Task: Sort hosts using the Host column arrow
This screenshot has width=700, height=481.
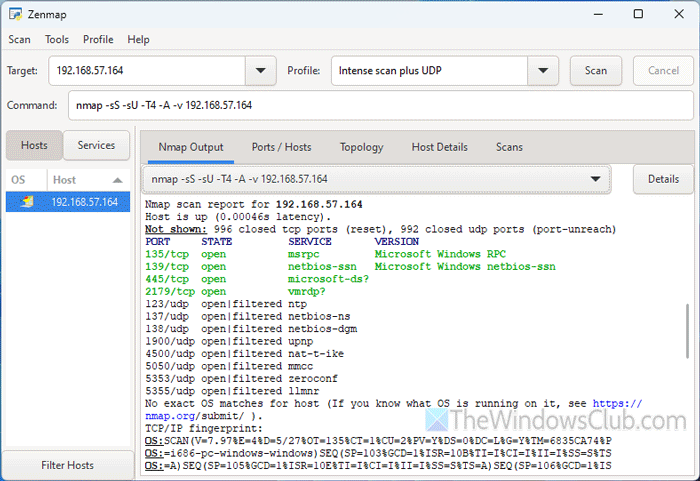Action: pyautogui.click(x=117, y=180)
